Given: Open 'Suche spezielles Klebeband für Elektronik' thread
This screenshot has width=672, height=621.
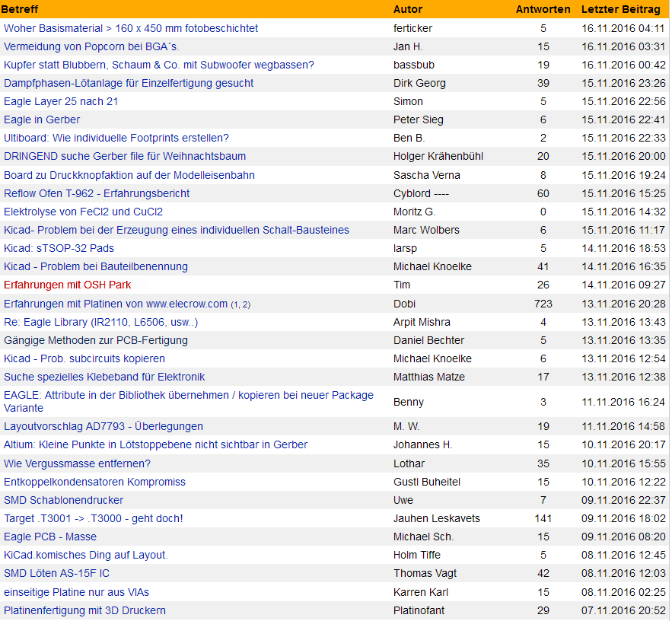Looking at the screenshot, I should coord(104,377).
